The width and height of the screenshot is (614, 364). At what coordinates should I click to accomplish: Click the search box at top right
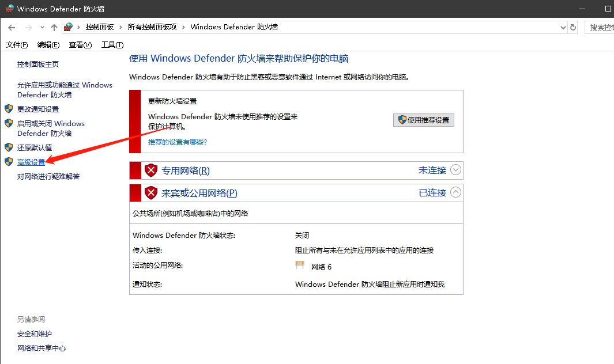pyautogui.click(x=600, y=27)
